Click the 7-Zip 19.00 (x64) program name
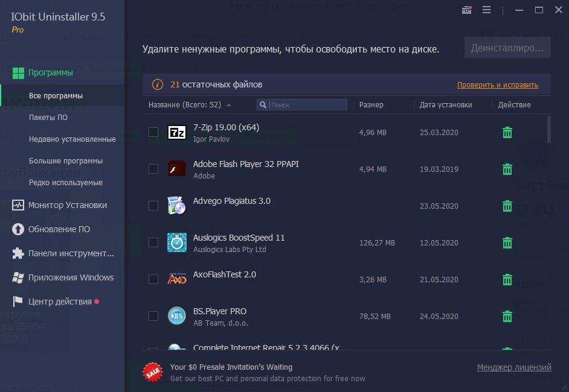569x392 pixels. pos(226,128)
